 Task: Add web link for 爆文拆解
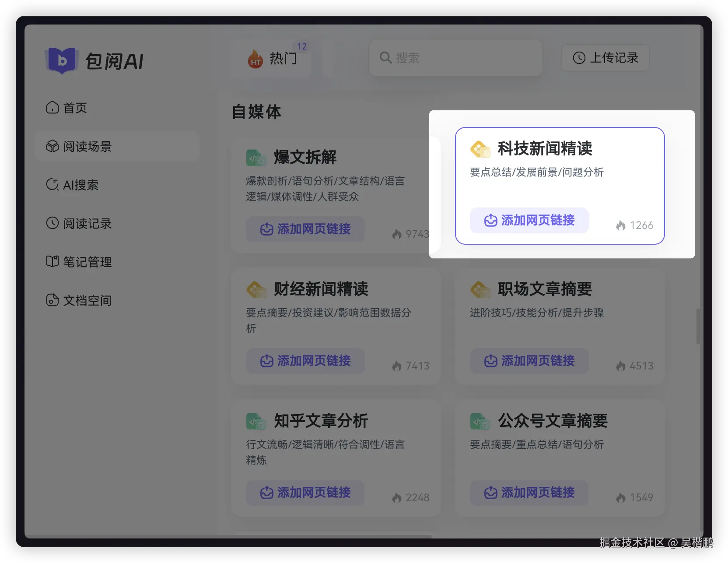(305, 229)
